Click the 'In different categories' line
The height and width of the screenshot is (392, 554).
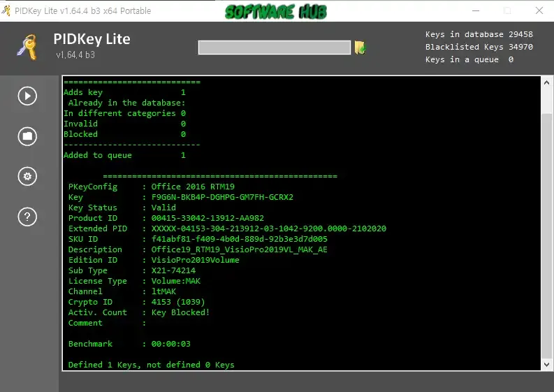click(x=124, y=113)
